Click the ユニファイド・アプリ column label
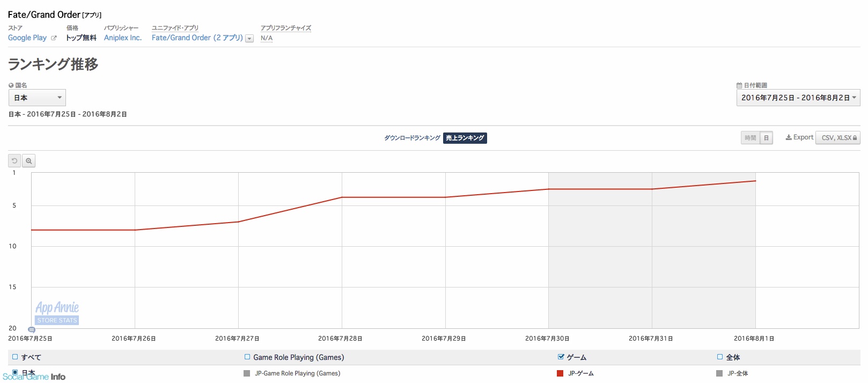The height and width of the screenshot is (383, 868). [x=175, y=28]
